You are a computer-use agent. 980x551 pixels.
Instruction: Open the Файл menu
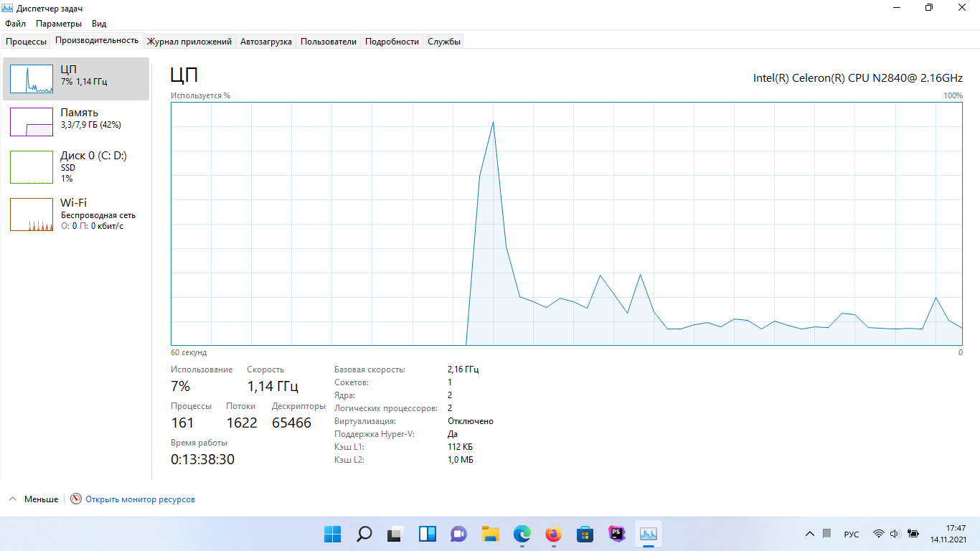[x=15, y=24]
